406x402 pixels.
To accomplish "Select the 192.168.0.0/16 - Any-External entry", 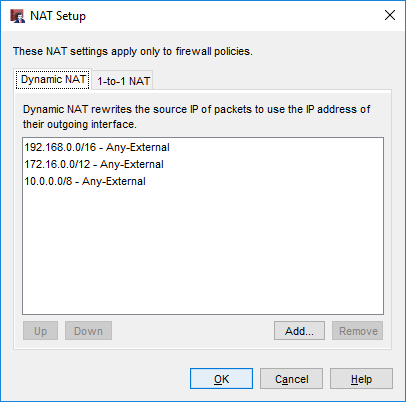I will 203,147.
